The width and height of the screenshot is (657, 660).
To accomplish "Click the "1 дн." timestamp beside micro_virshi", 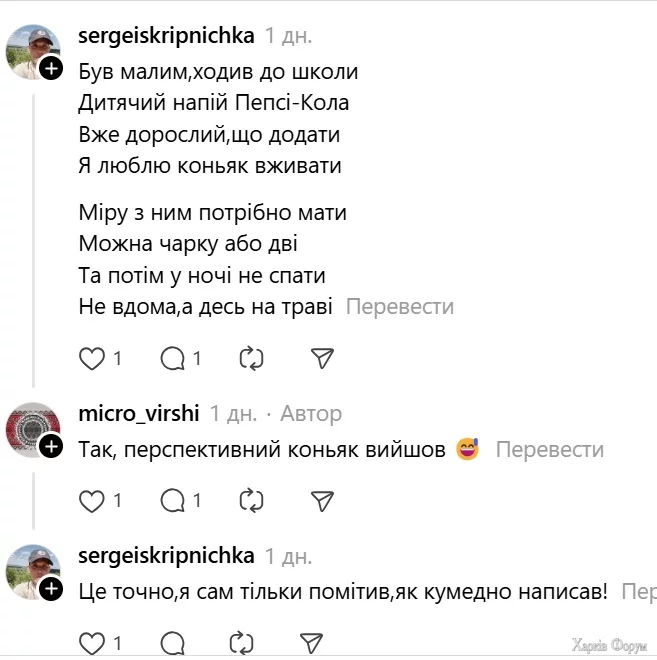I will click(x=233, y=413).
